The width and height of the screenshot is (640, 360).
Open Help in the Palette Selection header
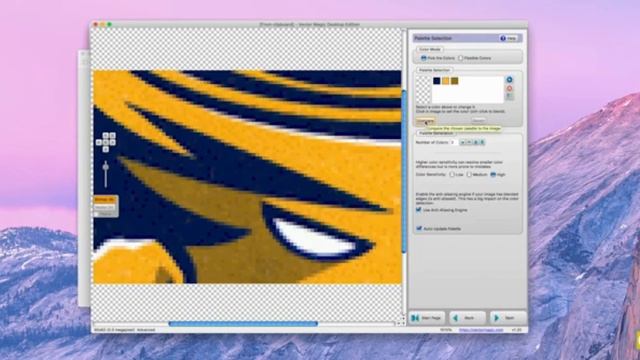pyautogui.click(x=509, y=38)
